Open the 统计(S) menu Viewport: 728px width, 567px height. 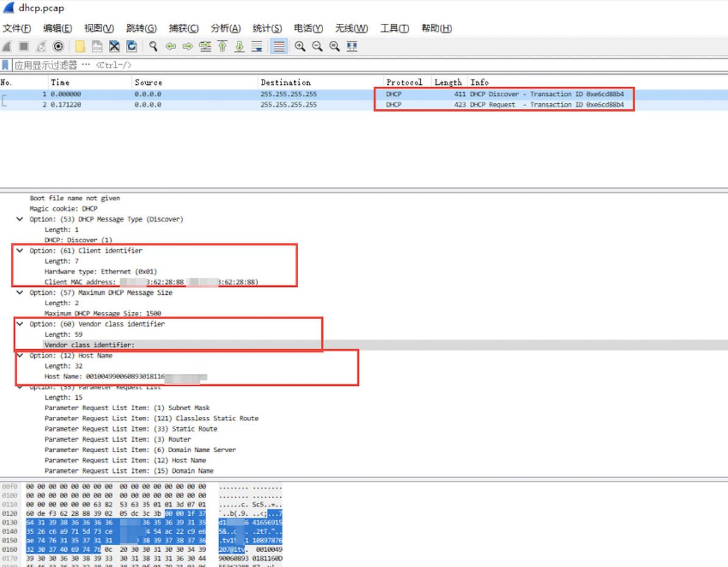pos(267,28)
